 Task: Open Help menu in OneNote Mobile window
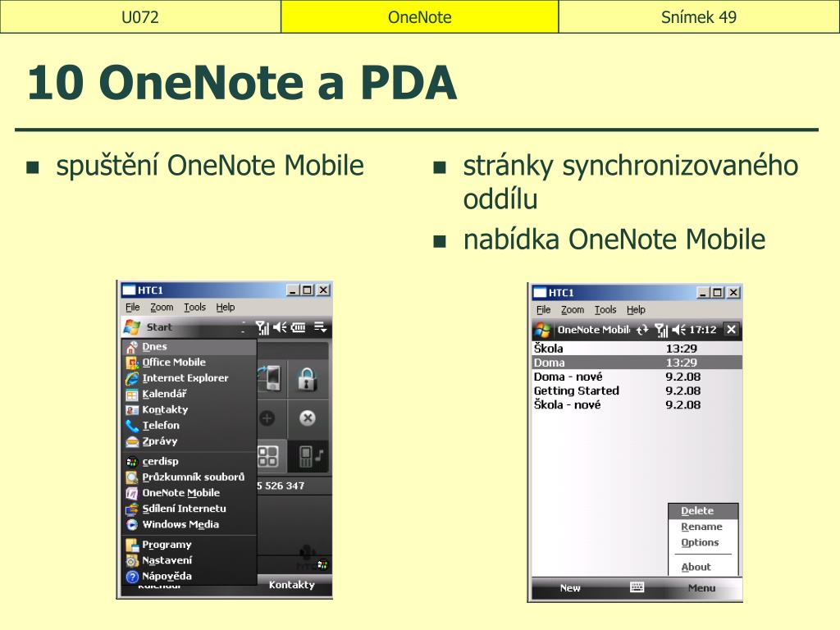636,309
